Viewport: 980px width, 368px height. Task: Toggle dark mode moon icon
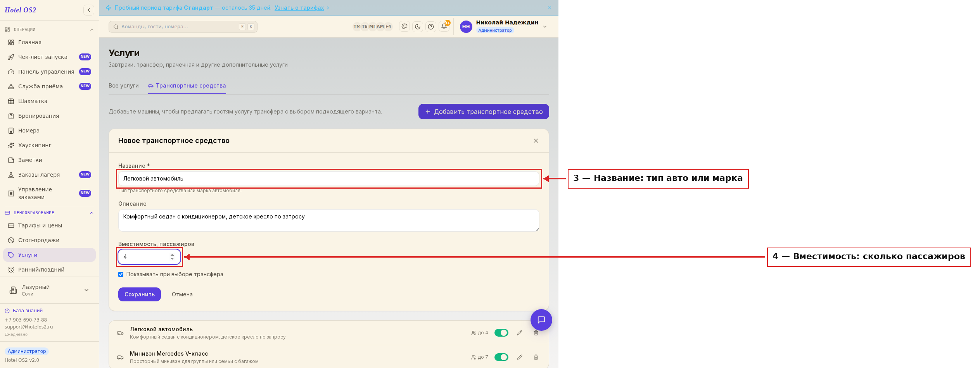418,27
